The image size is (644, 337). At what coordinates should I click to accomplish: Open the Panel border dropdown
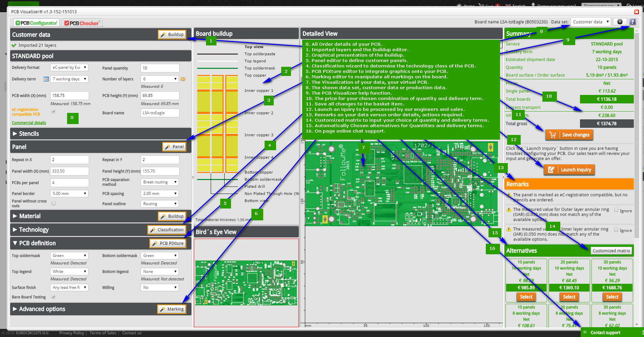pyautogui.click(x=69, y=193)
